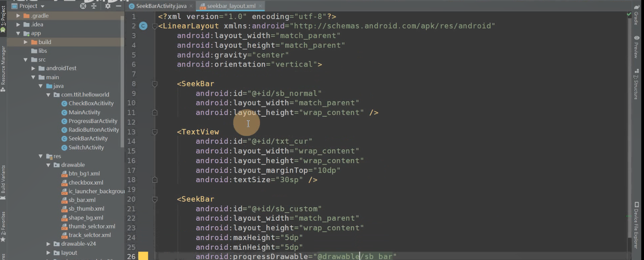644x260 pixels.
Task: Collapse the com.ttit.helloworld package
Action: click(x=48, y=95)
